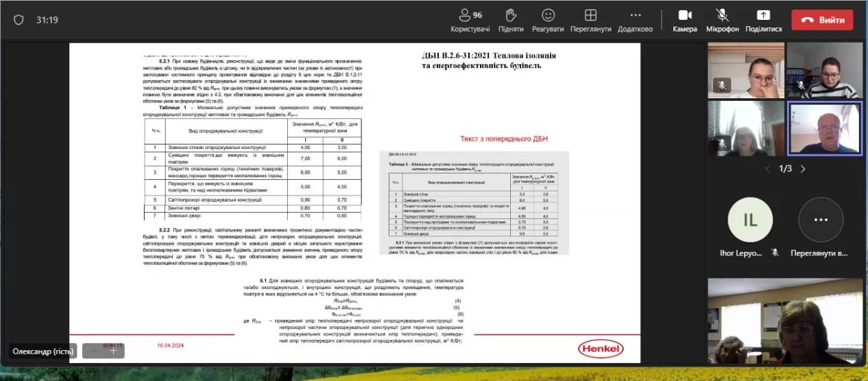Open the Користувачі participants panel
The height and width of the screenshot is (381, 868).
[x=470, y=19]
